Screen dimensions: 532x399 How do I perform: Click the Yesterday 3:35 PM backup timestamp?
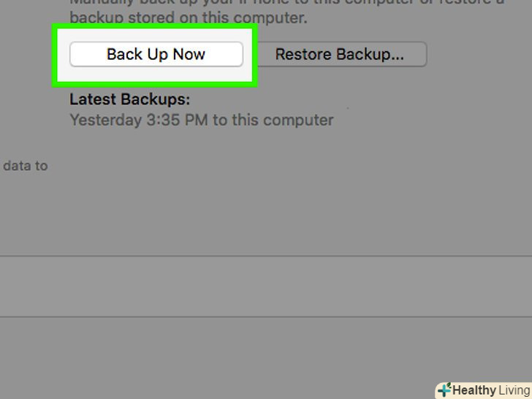(201, 120)
